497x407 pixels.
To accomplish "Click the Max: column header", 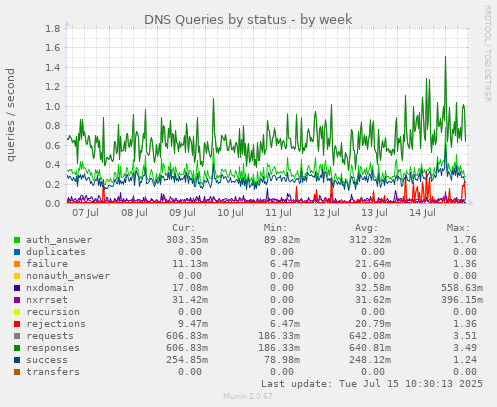I will tap(458, 228).
